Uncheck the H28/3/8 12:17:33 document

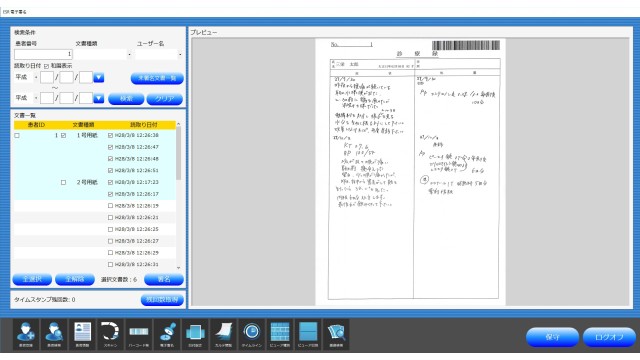coord(110,182)
